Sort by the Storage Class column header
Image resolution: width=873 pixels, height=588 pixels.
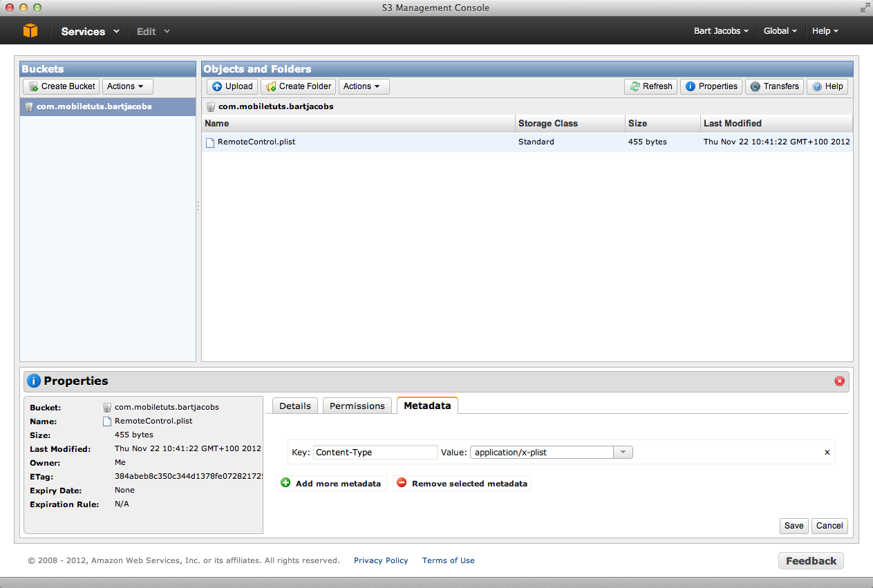[x=570, y=123]
